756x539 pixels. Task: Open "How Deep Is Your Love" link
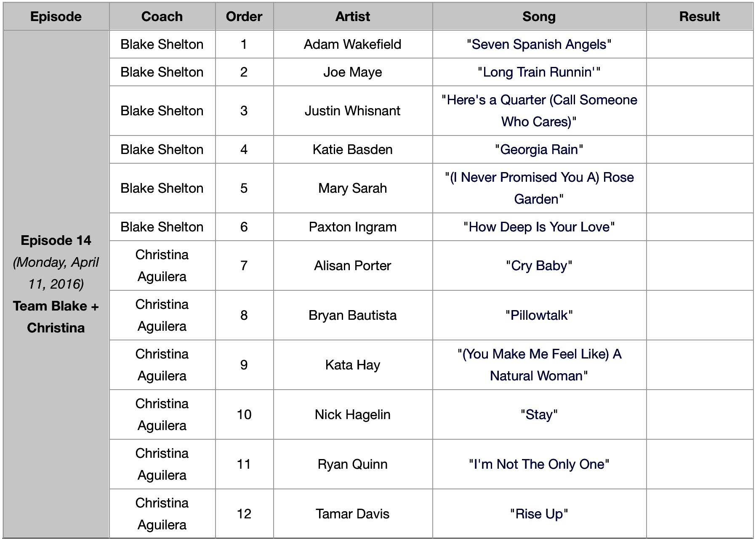click(x=539, y=227)
